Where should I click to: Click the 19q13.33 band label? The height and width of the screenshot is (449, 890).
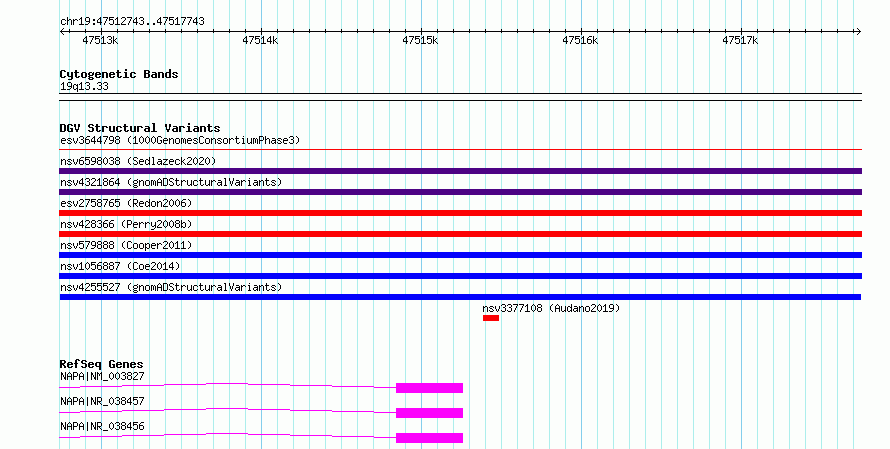pos(84,86)
